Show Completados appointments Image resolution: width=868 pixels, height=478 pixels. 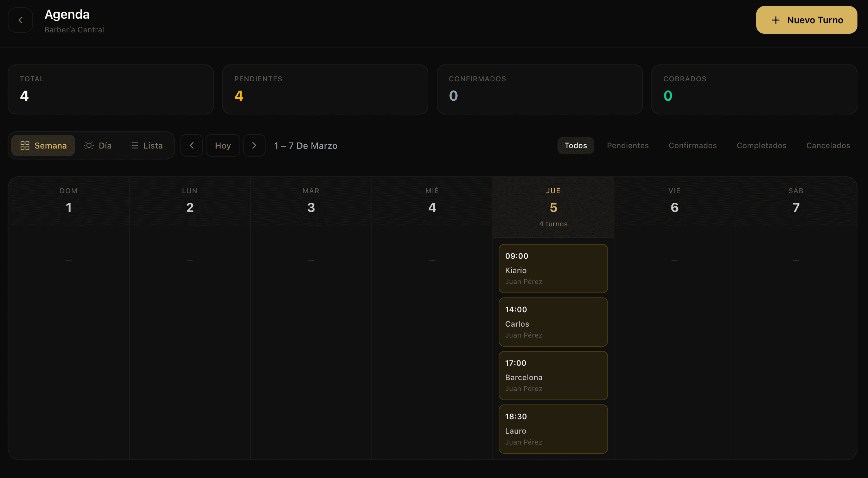click(761, 145)
